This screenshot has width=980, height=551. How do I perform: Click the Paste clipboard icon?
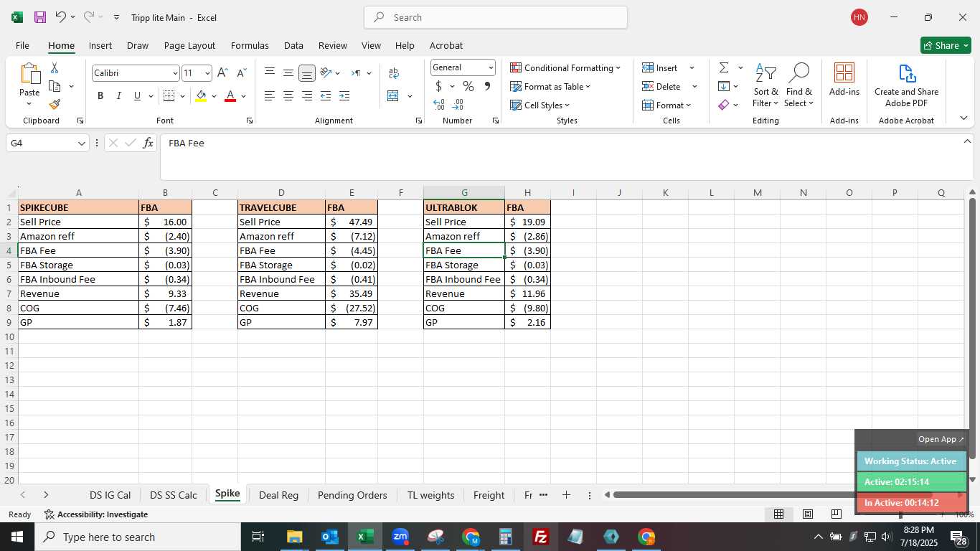pyautogui.click(x=29, y=75)
